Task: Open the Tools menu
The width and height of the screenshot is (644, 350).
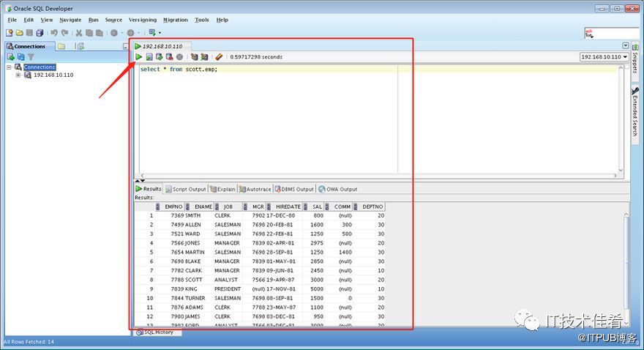Action: 202,20
